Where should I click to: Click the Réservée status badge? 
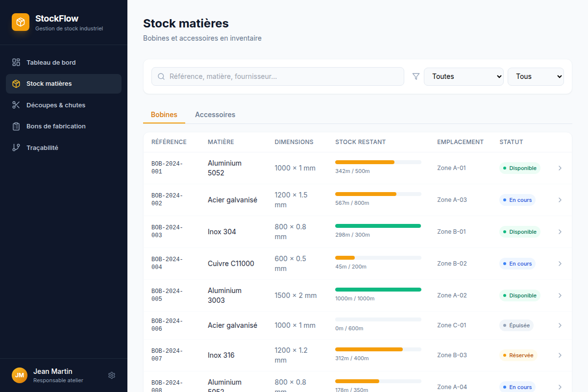(x=518, y=355)
